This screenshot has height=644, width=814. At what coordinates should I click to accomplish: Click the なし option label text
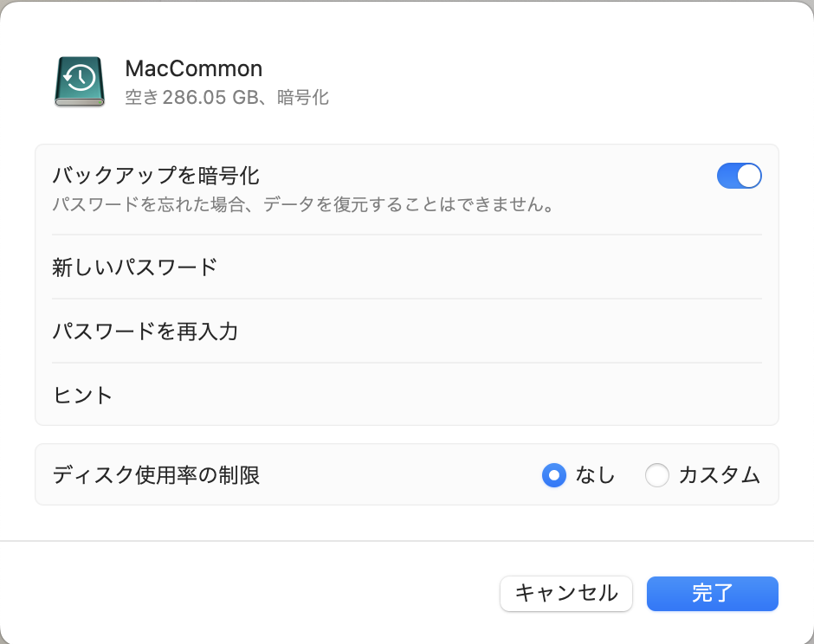595,475
